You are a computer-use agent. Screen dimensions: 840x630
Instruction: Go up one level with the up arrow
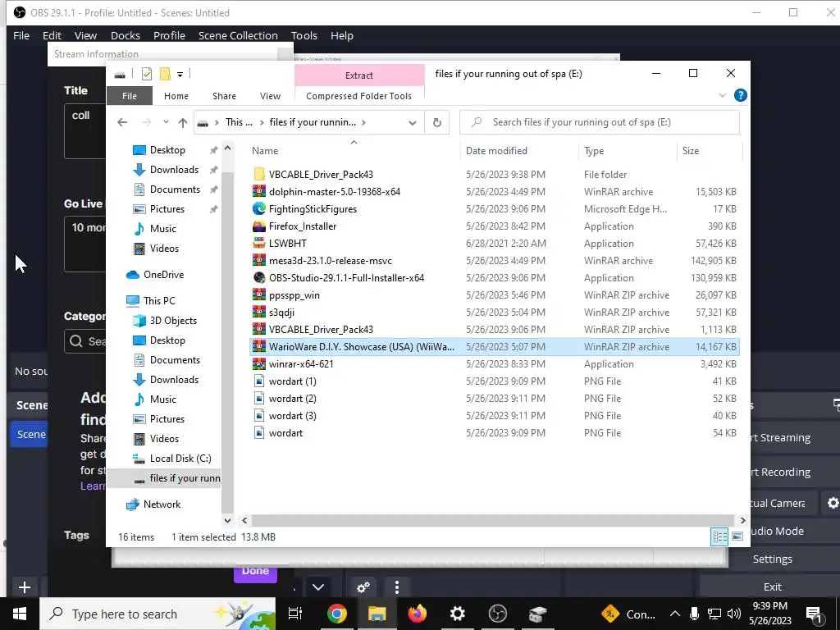(x=183, y=123)
